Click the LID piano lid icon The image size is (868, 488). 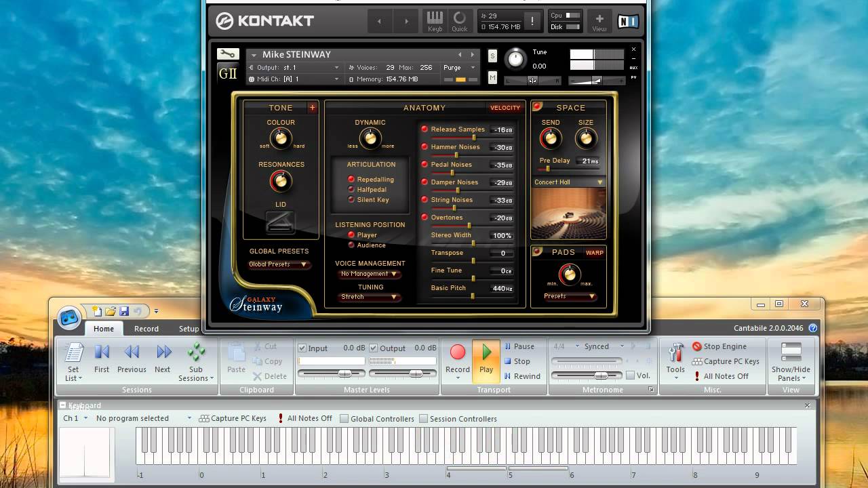(280, 222)
